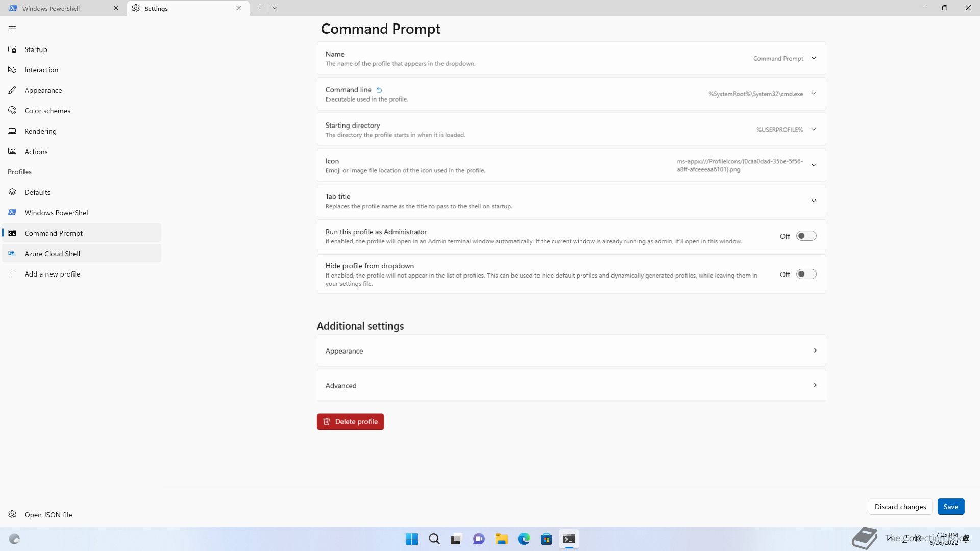Open taskbar Search
Screen dimensions: 980x551
434,539
